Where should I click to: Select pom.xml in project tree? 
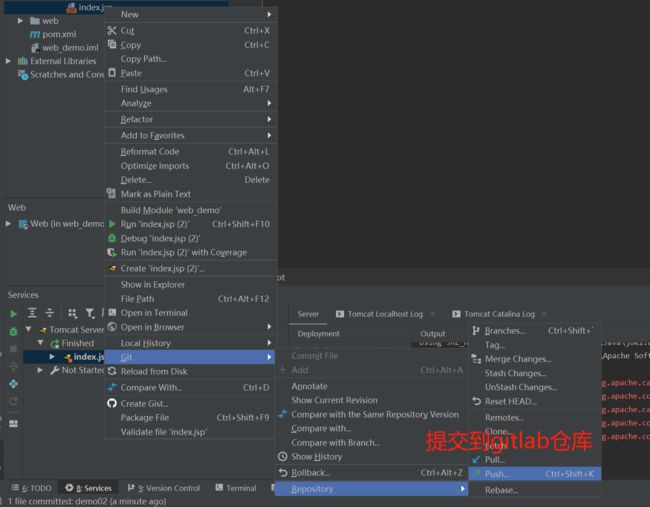(x=59, y=34)
